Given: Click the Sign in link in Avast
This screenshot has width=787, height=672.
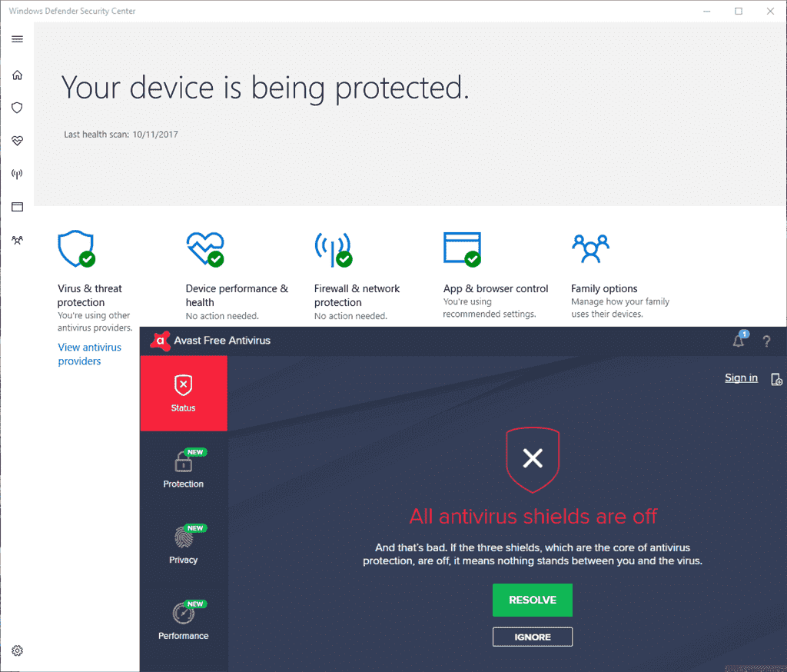Looking at the screenshot, I should [x=741, y=378].
